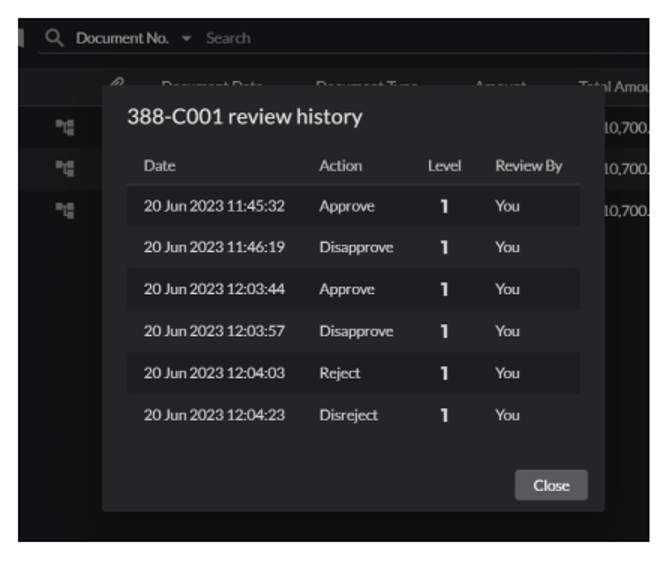The height and width of the screenshot is (566, 666).
Task: Select the 12:04:03 Reject history row
Action: pyautogui.click(x=353, y=373)
